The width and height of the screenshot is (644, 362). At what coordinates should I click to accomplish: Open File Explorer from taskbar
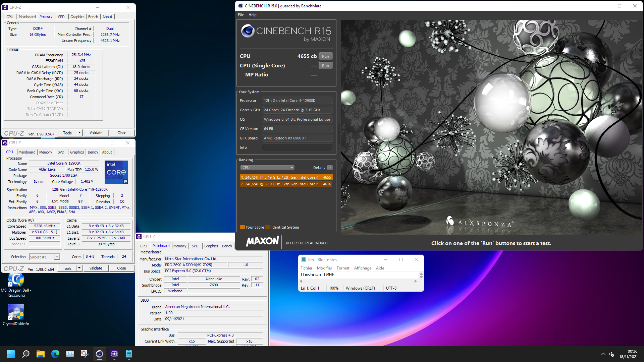click(x=41, y=354)
